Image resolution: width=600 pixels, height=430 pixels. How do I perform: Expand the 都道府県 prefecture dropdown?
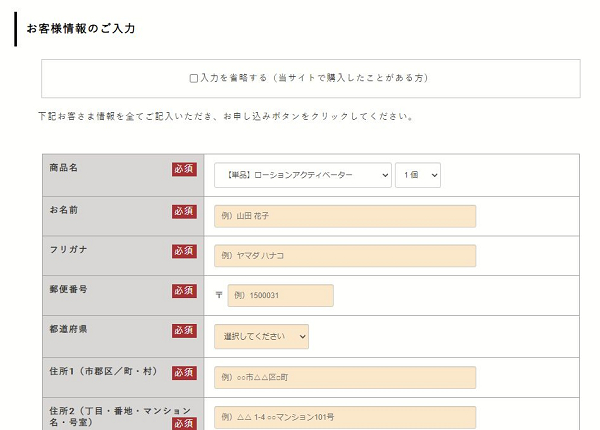click(x=261, y=337)
